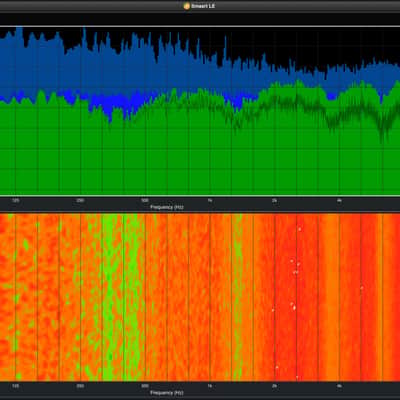Click 4k label on the RTA frequency axis
This screenshot has height=400, width=400.
[339, 201]
